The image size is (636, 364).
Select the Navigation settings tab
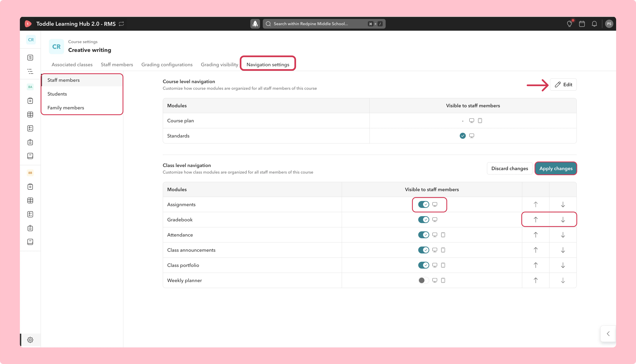[x=268, y=65]
